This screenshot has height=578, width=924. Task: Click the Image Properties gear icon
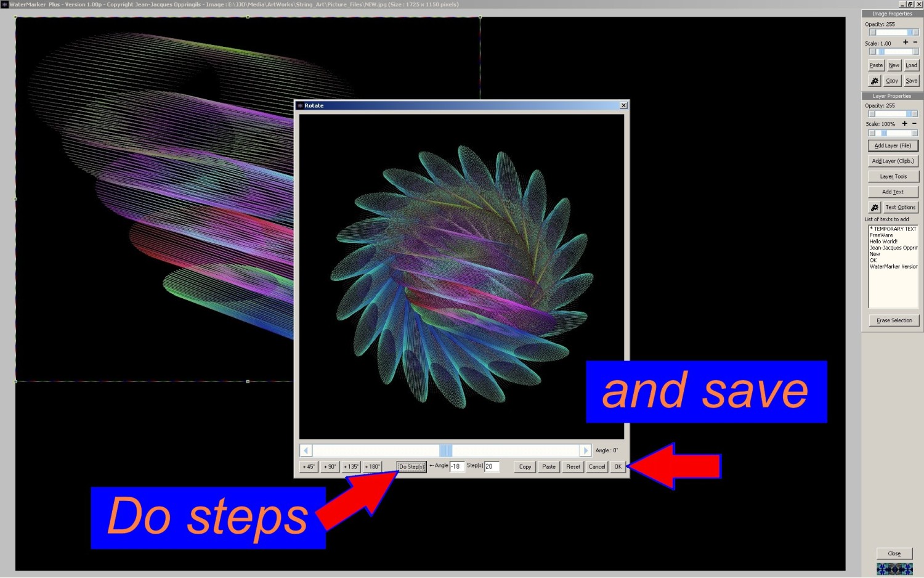[874, 81]
